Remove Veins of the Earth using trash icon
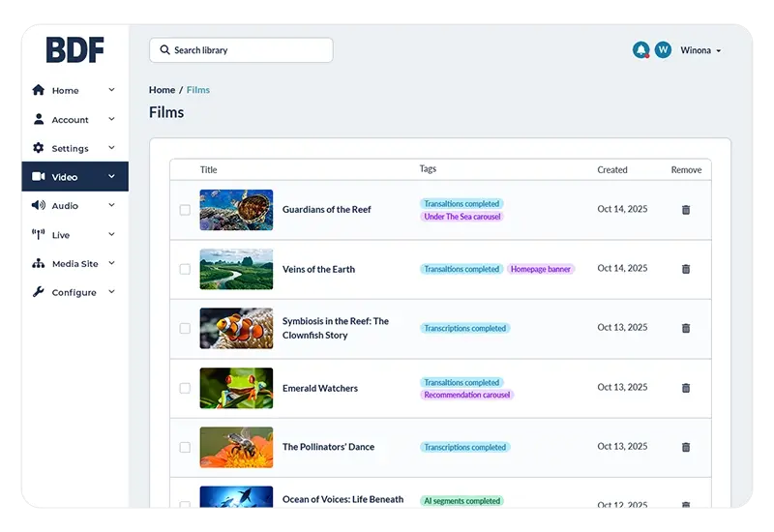Image resolution: width=774 pixels, height=532 pixels. pos(686,269)
